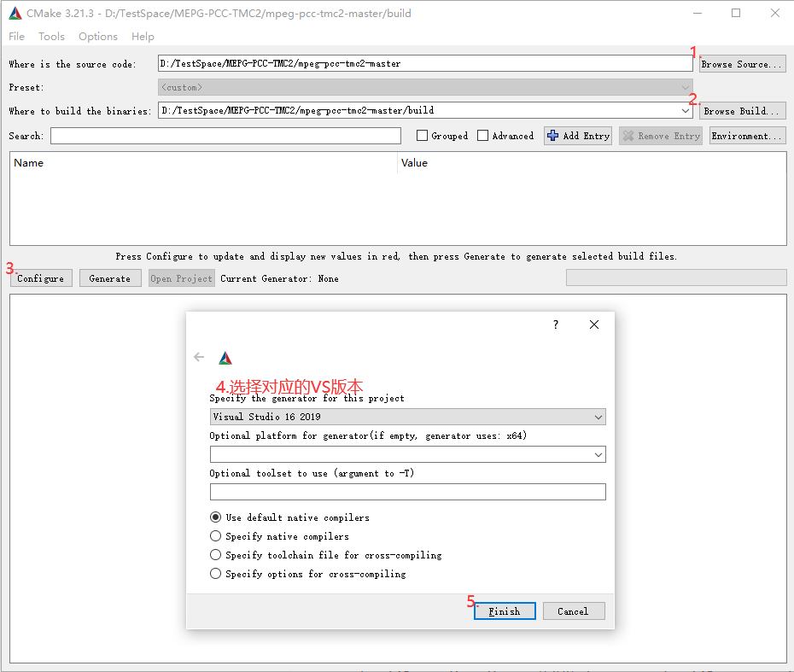Screen dimensions: 794x672
Task: Expand the build binaries path dropdown
Action: pos(685,110)
